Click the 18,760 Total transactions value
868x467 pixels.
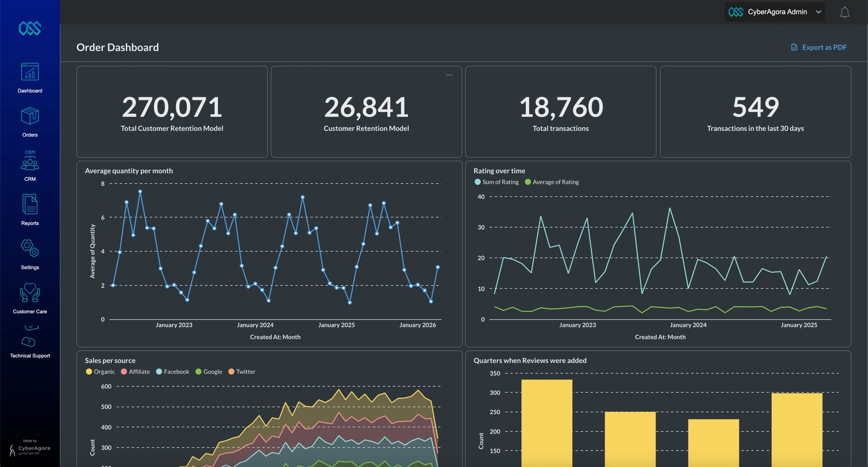coord(561,107)
